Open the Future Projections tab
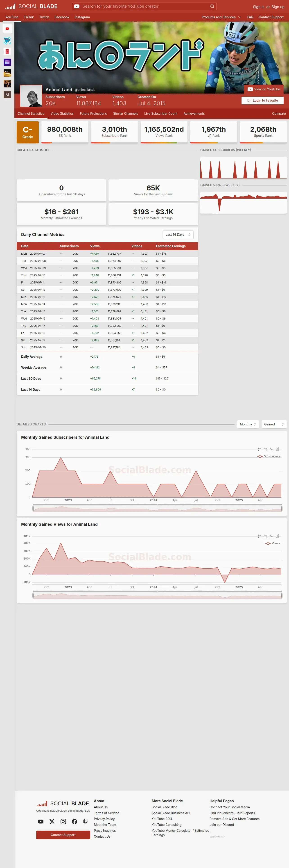 (x=93, y=114)
